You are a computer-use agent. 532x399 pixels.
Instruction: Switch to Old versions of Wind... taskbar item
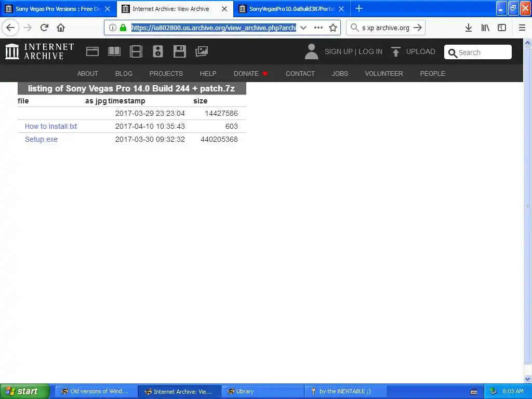tap(96, 391)
